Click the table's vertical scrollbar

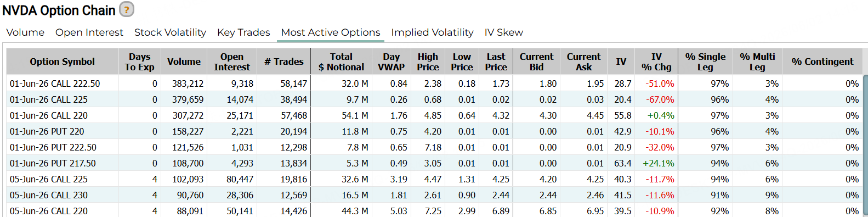865,146
